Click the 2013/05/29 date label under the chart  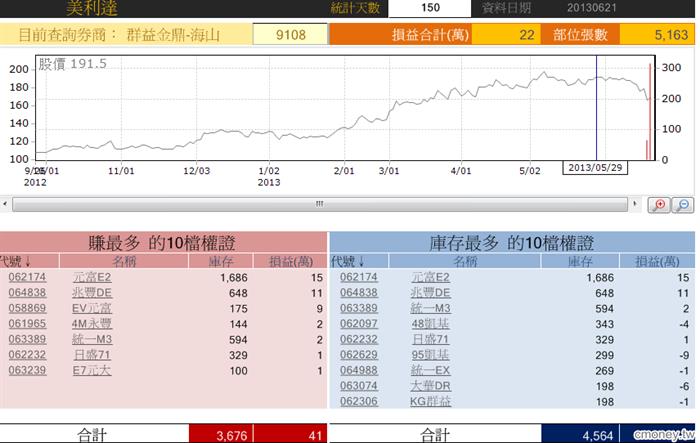point(595,167)
